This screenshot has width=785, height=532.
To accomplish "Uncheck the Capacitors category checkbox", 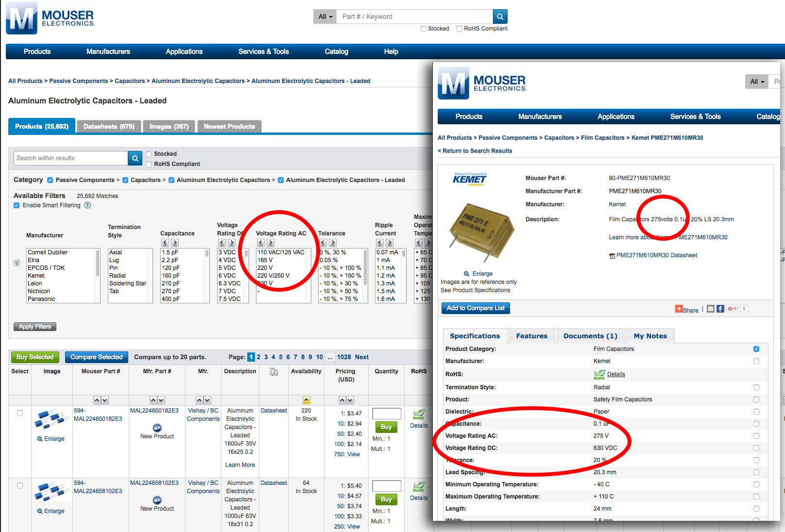I will (x=125, y=180).
